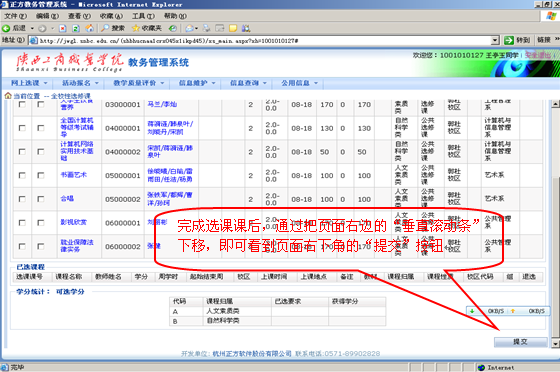Click the last toolbar icon after the yellow note
The image size is (560, 372).
[246, 28]
